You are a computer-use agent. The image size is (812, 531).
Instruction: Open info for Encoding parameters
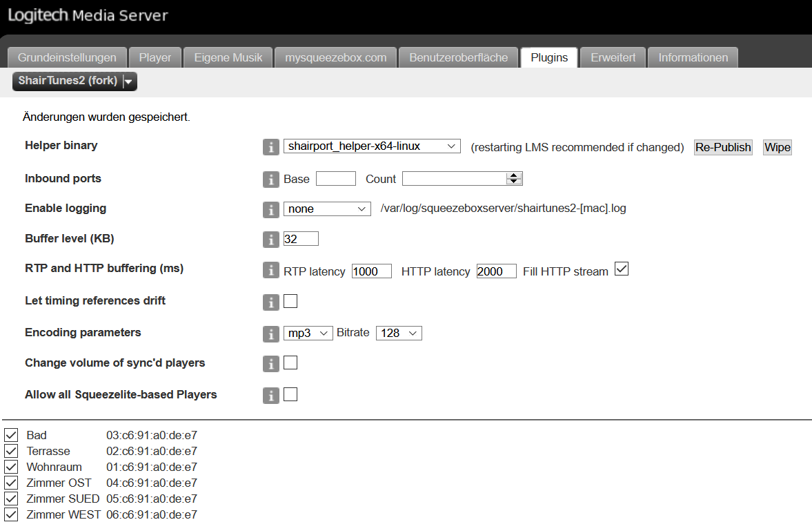point(271,334)
